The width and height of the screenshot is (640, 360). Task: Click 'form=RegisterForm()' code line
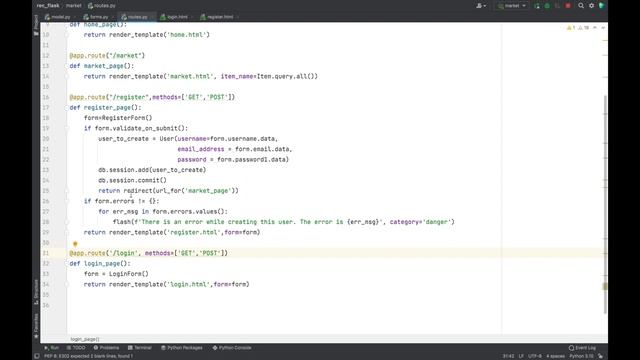pyautogui.click(x=118, y=118)
